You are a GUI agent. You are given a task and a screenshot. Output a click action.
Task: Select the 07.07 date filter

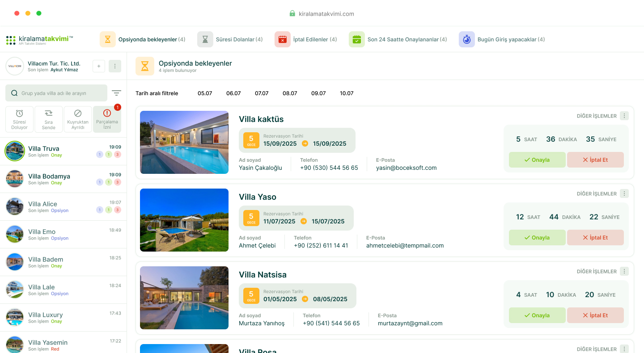click(262, 93)
